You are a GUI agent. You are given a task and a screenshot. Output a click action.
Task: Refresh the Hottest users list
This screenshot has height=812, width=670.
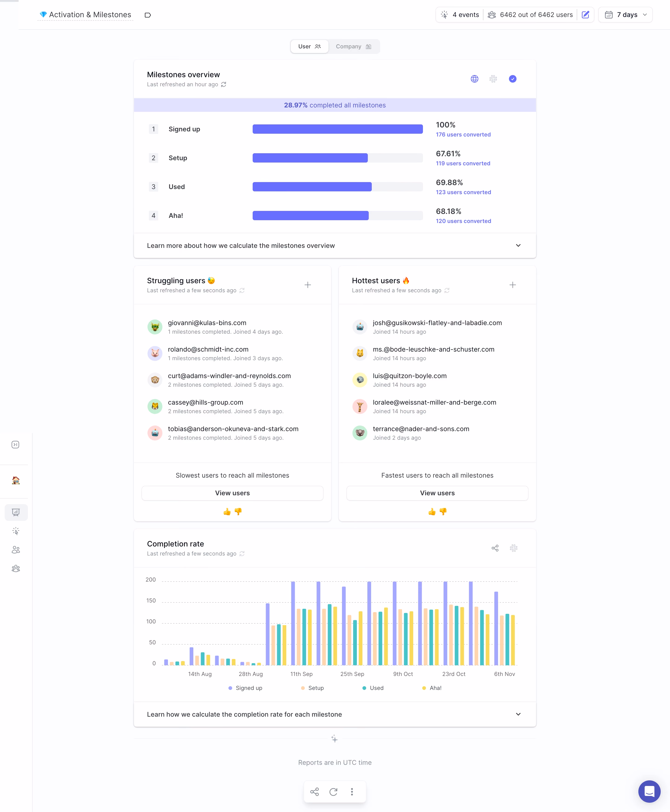point(446,290)
